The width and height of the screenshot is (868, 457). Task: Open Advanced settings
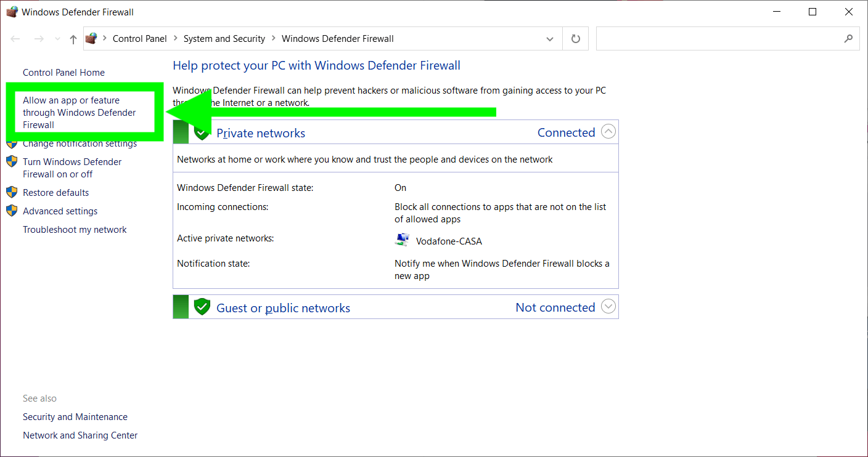[x=60, y=211]
